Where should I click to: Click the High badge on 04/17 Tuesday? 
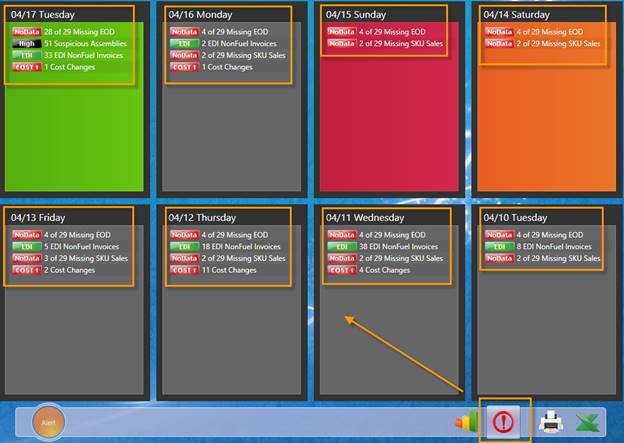coord(26,44)
